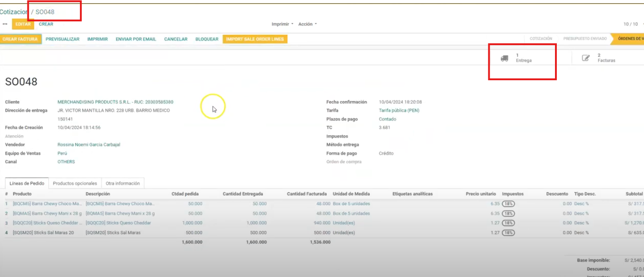Expand the Imprimir dropdown menu
The height and width of the screenshot is (277, 644).
click(x=283, y=24)
